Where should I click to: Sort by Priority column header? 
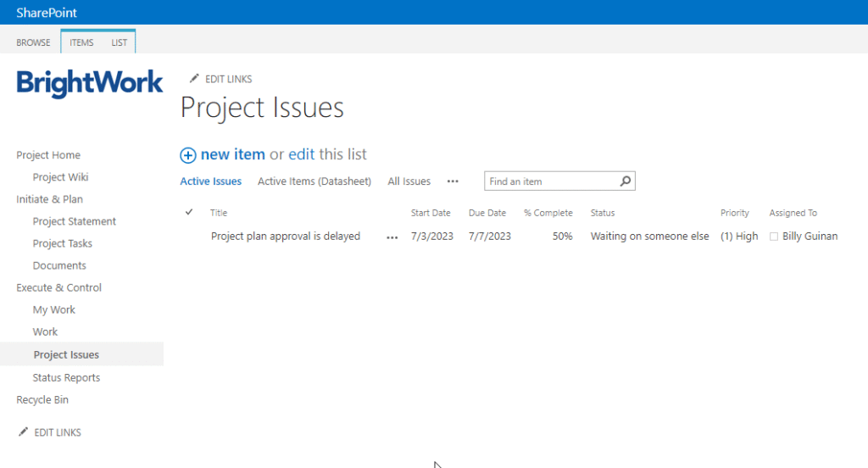(x=734, y=213)
